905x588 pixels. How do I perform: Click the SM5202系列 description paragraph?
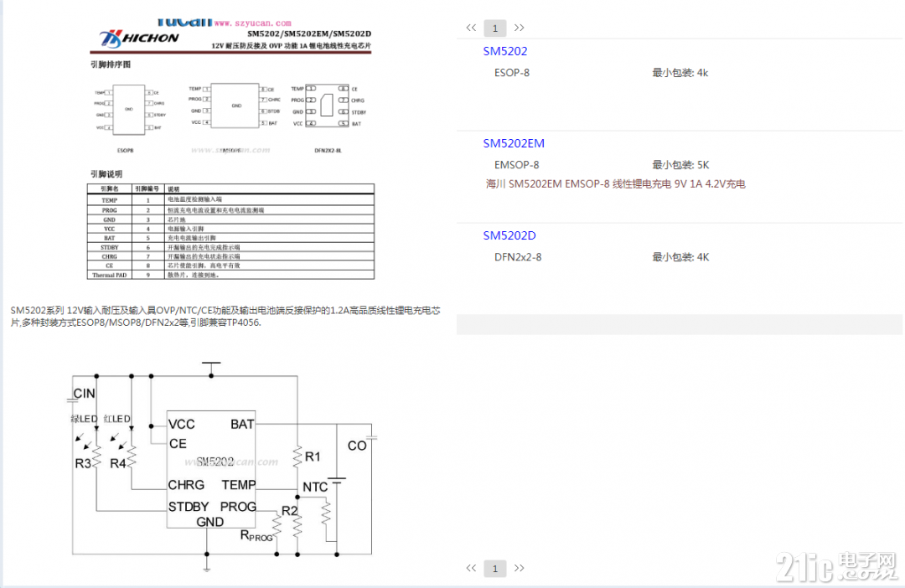225,317
